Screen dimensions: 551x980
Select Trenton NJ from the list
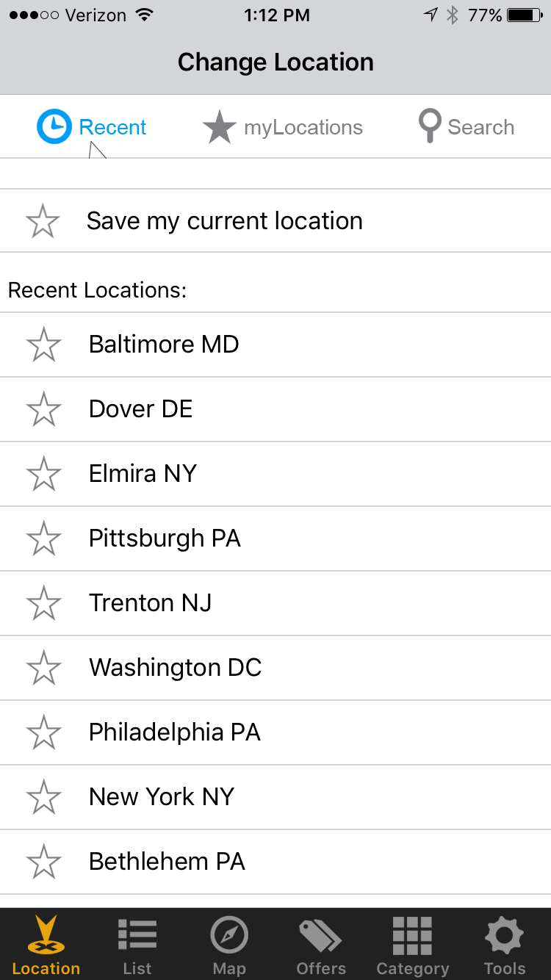151,603
